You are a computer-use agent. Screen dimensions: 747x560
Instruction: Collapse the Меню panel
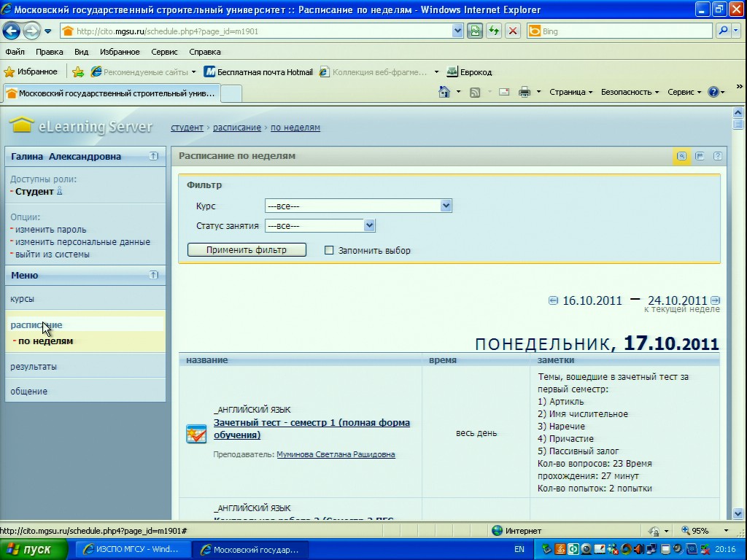[x=153, y=275]
